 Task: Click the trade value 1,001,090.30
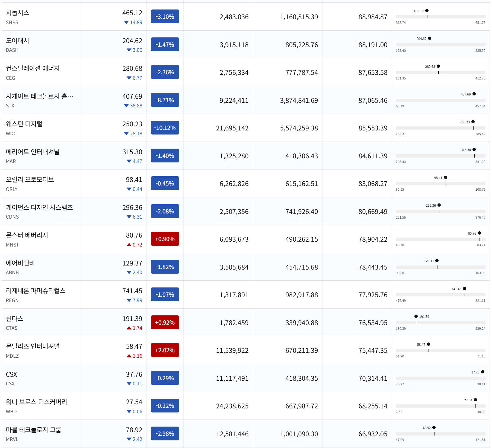pyautogui.click(x=299, y=434)
